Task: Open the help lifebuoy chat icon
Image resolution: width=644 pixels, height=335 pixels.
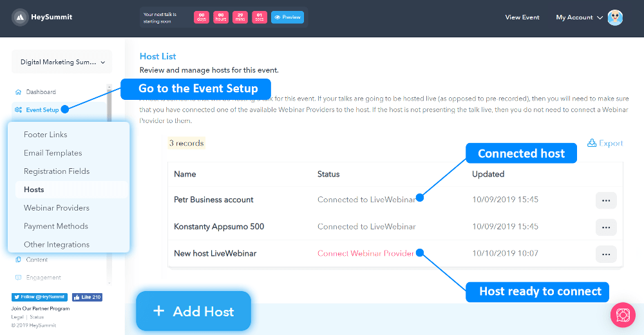Action: point(623,315)
